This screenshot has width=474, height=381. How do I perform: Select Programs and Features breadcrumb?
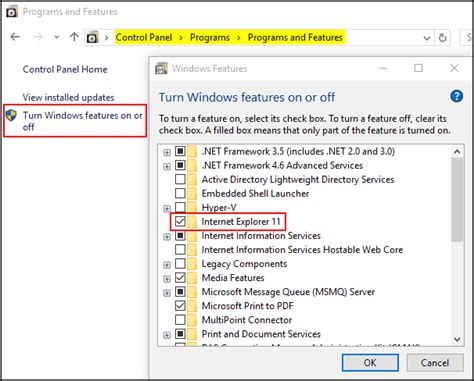(x=295, y=37)
